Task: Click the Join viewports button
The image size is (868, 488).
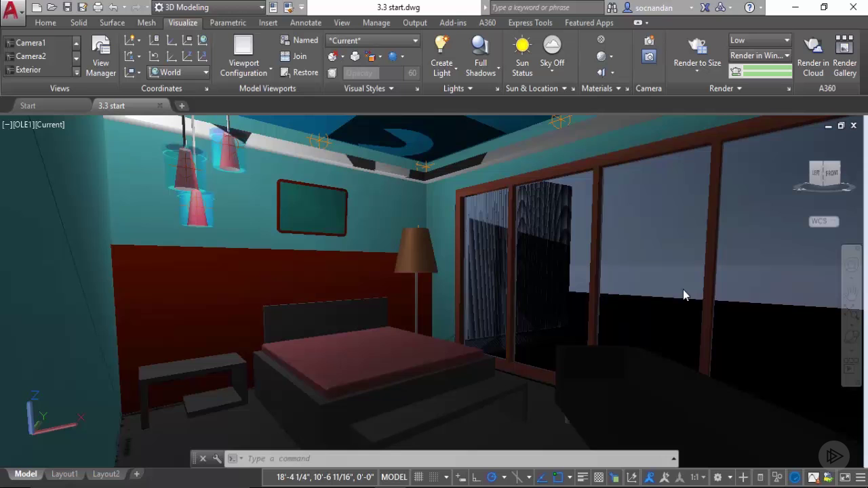Action: [x=294, y=56]
